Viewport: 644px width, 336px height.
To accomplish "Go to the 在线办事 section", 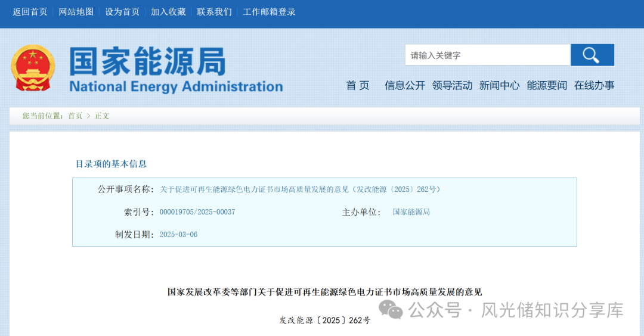I will (594, 85).
